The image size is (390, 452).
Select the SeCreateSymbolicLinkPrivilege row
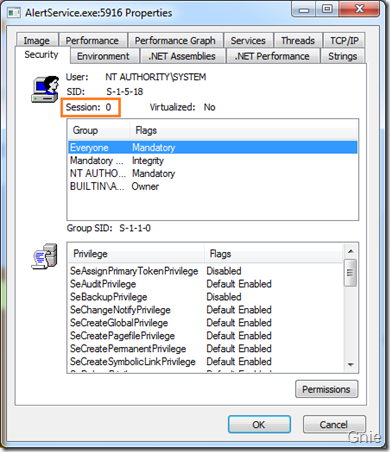point(205,362)
